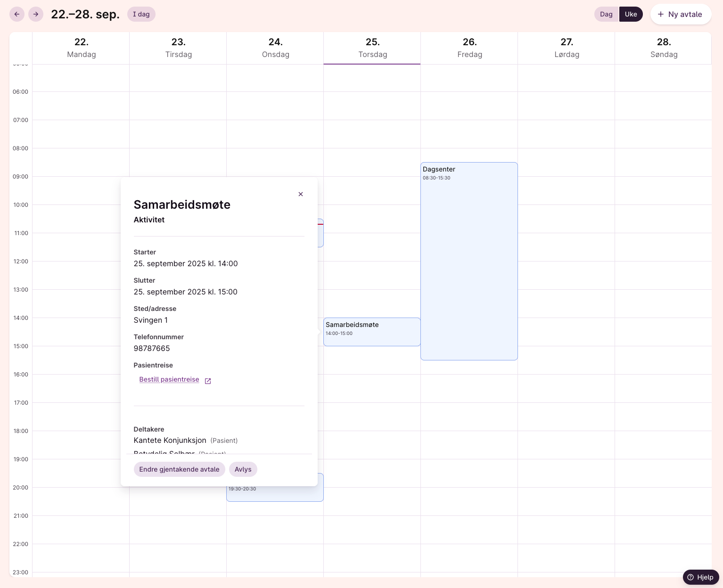The width and height of the screenshot is (723, 588).
Task: Open the 19:30-20:30 event on Wednesday
Action: point(275,493)
